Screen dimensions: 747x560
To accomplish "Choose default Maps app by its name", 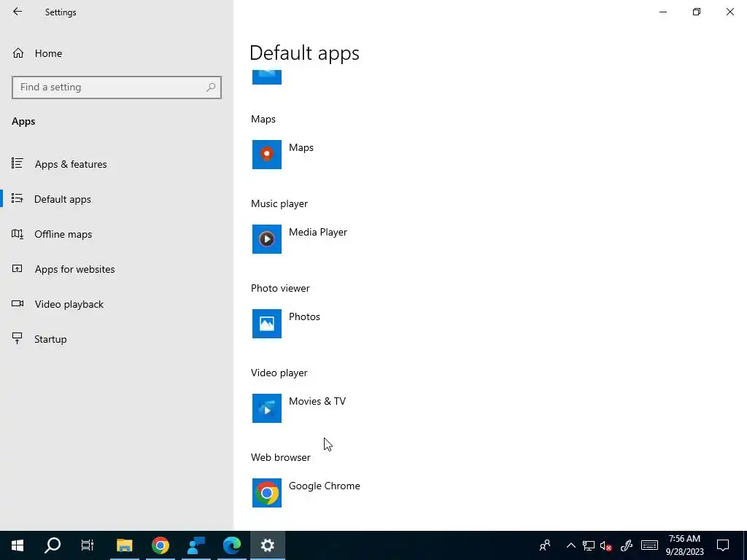I will click(301, 147).
